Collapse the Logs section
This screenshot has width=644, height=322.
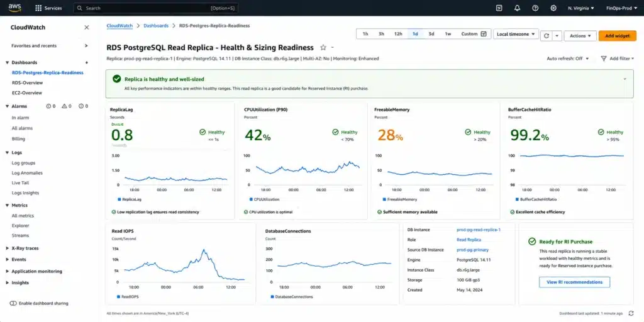[8, 153]
